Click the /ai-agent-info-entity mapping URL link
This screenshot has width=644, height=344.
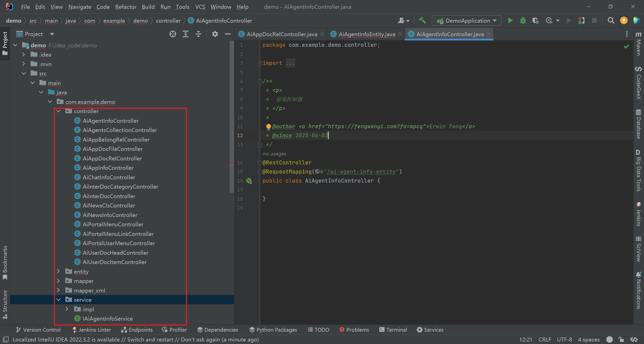point(361,172)
